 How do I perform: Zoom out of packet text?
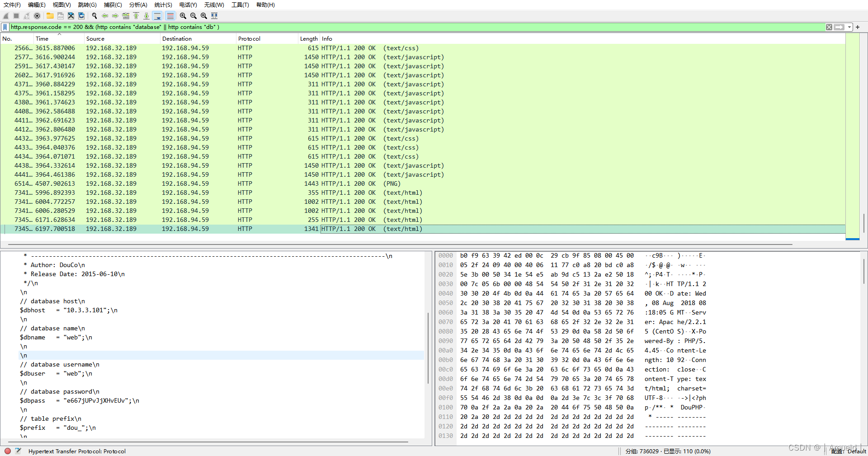(193, 16)
